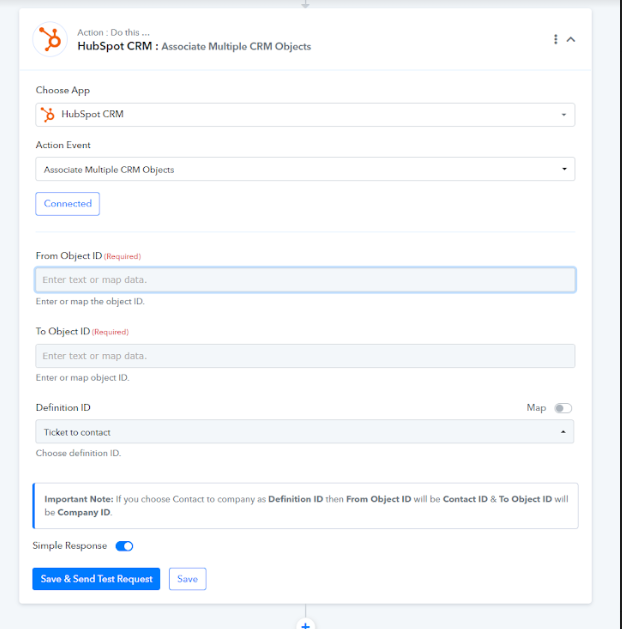Turn off the Simple Response toggle
Viewport: 622px width, 629px height.
coord(124,546)
